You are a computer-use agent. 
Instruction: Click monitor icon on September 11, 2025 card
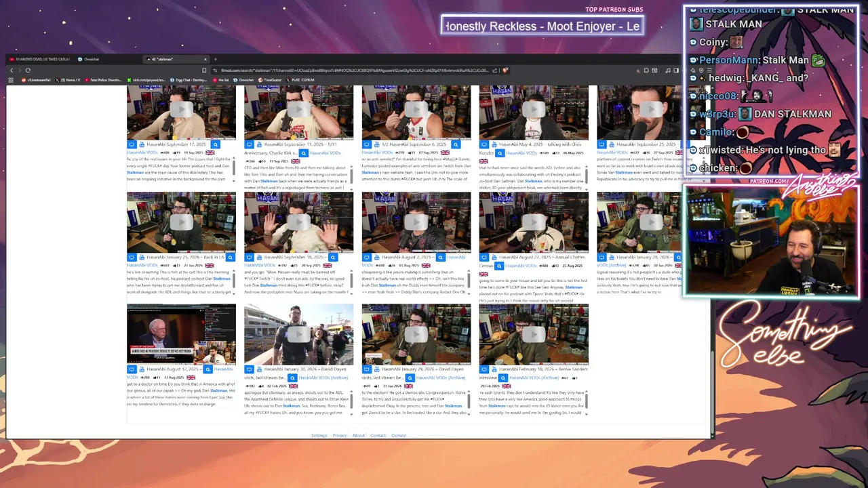(250, 144)
